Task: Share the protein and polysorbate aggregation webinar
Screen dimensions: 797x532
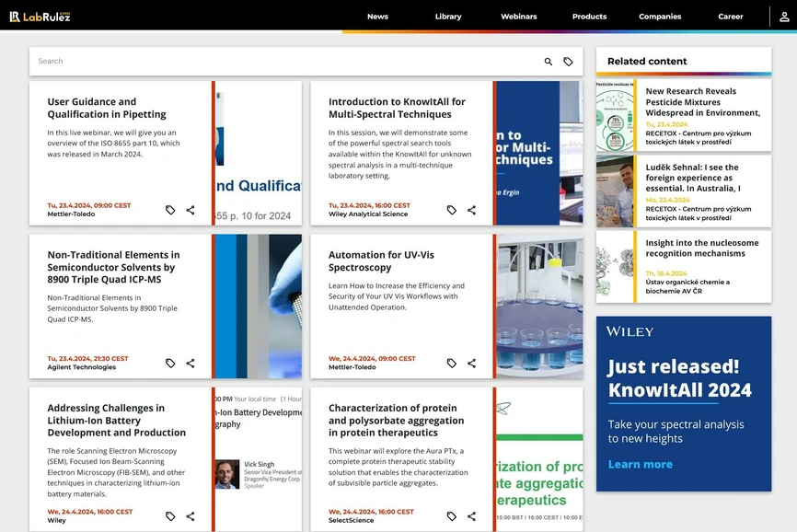Action: [x=472, y=516]
